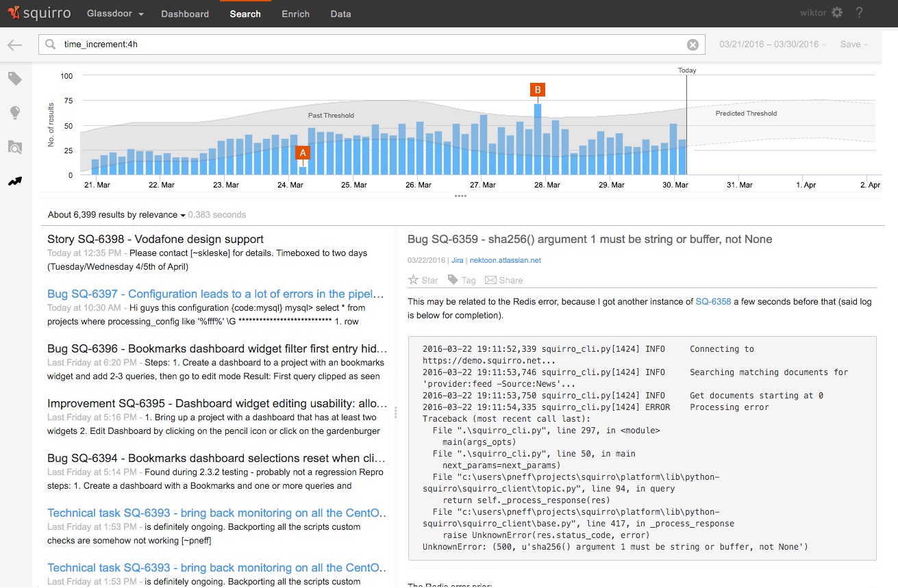Viewport: 898px width, 588px height.
Task: Open settings gear next to wiktor
Action: (x=837, y=13)
